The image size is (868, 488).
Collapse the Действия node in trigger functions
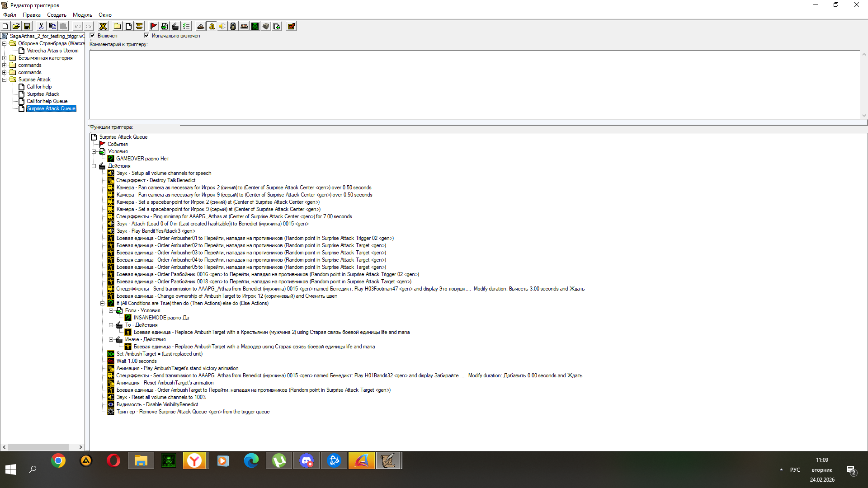(x=94, y=166)
